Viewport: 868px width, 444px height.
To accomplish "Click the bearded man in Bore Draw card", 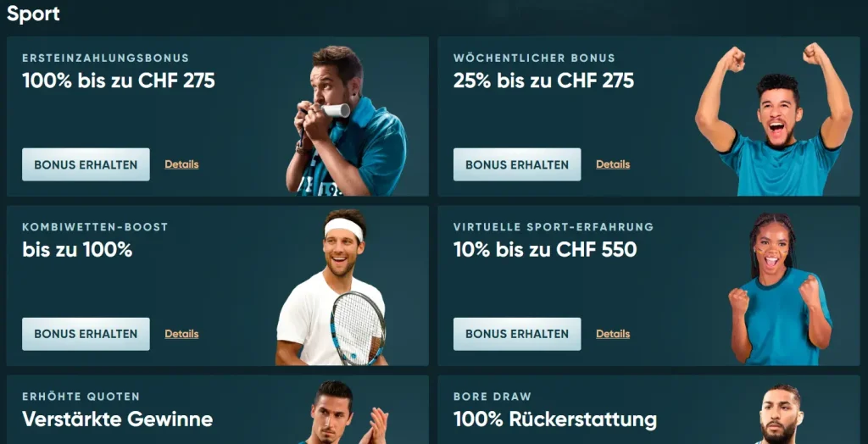I will click(x=780, y=414).
